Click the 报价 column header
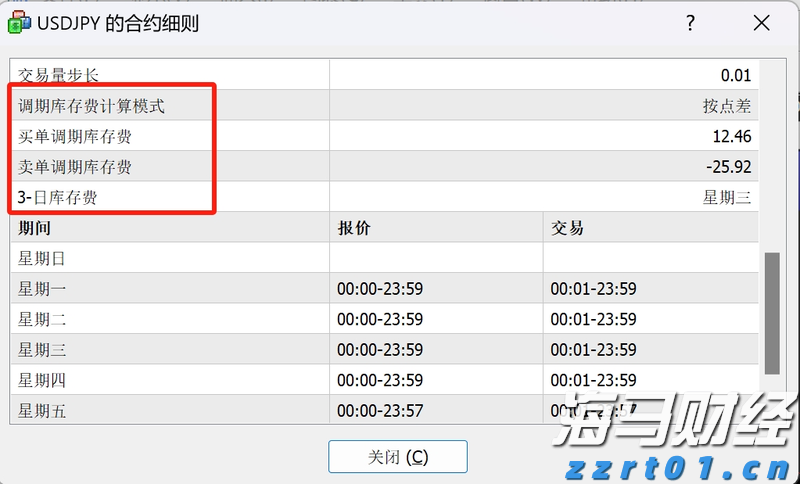 [x=354, y=228]
